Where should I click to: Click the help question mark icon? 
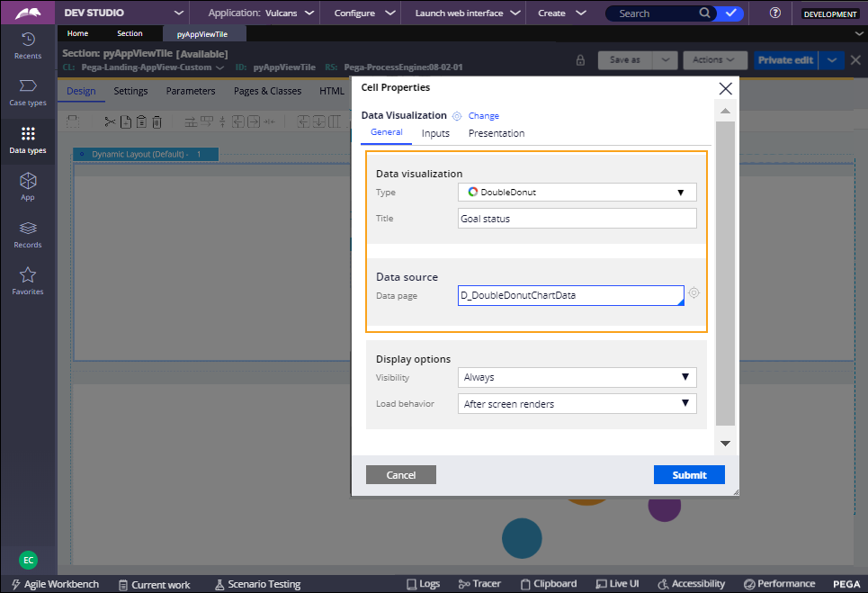pos(775,13)
